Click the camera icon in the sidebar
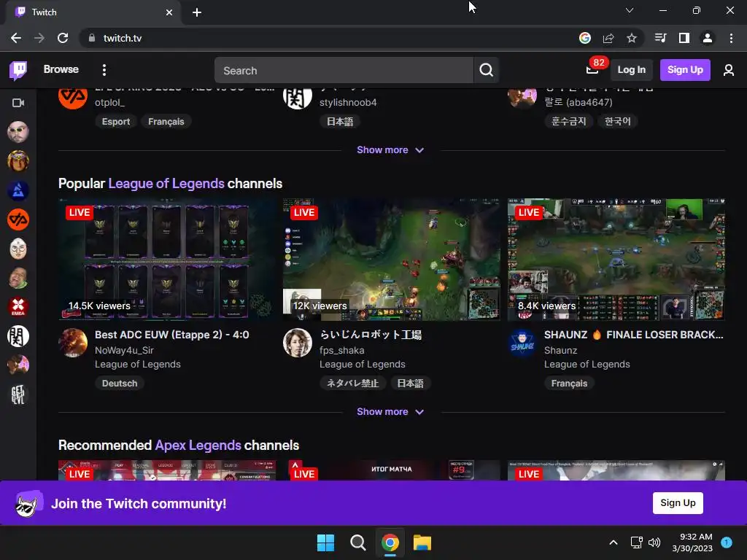Viewport: 747px width, 560px height. (x=18, y=103)
